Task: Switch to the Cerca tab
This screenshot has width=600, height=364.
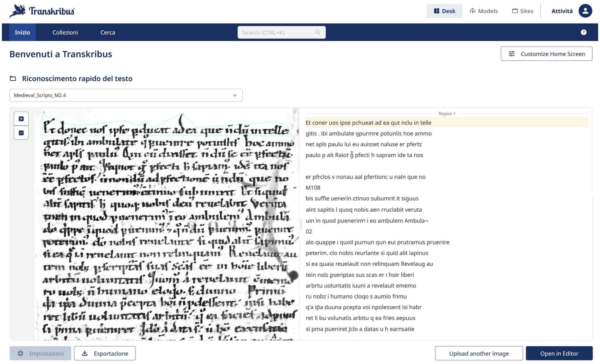Action: click(x=108, y=32)
